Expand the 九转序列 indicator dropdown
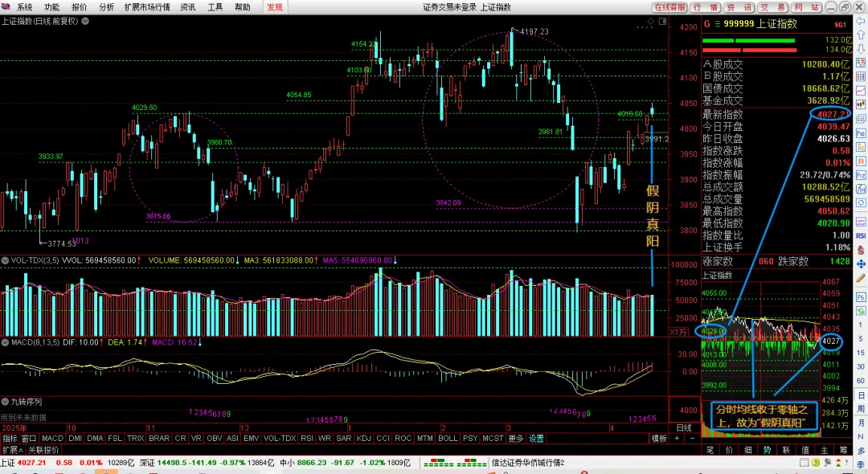 [x=5, y=402]
